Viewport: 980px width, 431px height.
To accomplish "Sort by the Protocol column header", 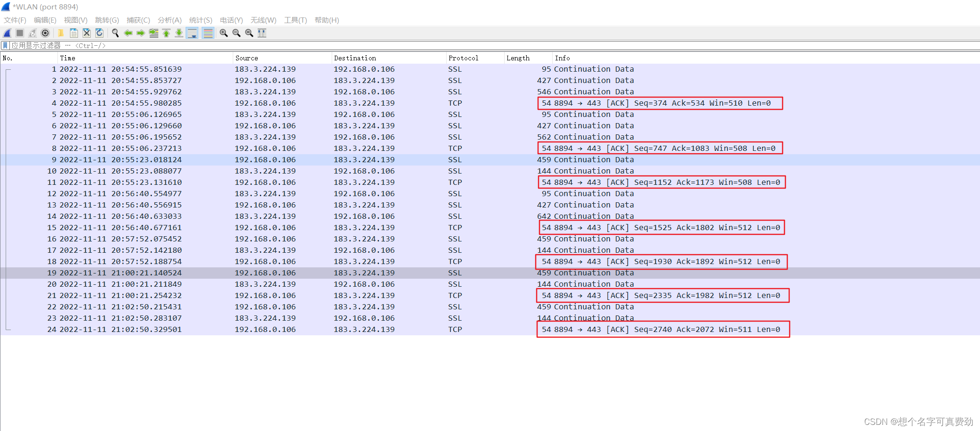I will [x=475, y=58].
